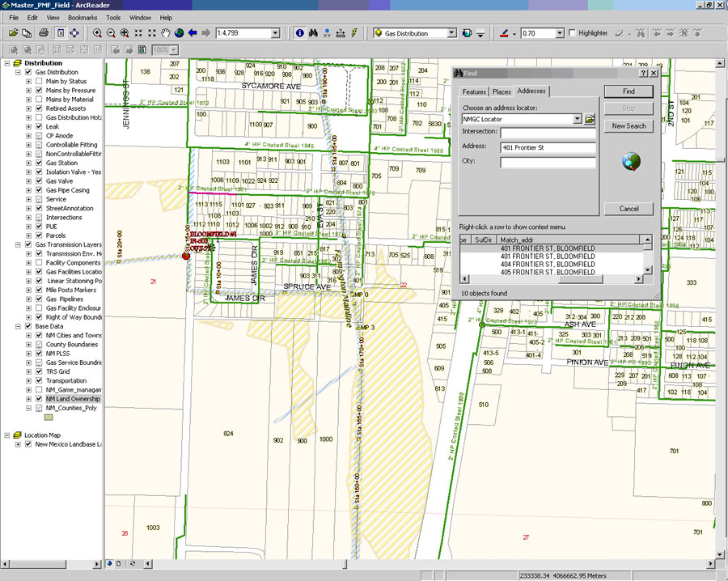
Task: Click the Address input field
Action: tap(548, 147)
